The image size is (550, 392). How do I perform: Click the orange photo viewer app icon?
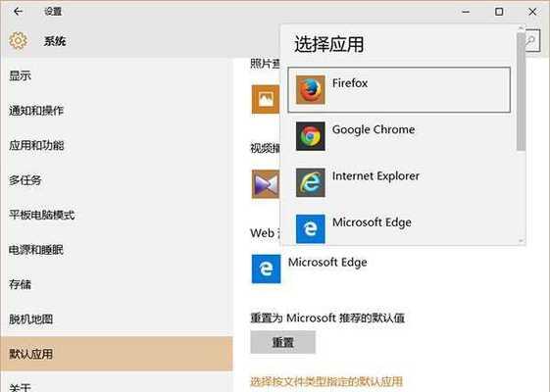coord(266,99)
